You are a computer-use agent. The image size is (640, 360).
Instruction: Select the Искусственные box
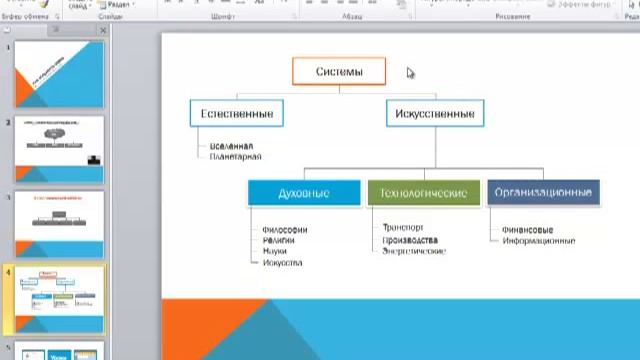[435, 113]
